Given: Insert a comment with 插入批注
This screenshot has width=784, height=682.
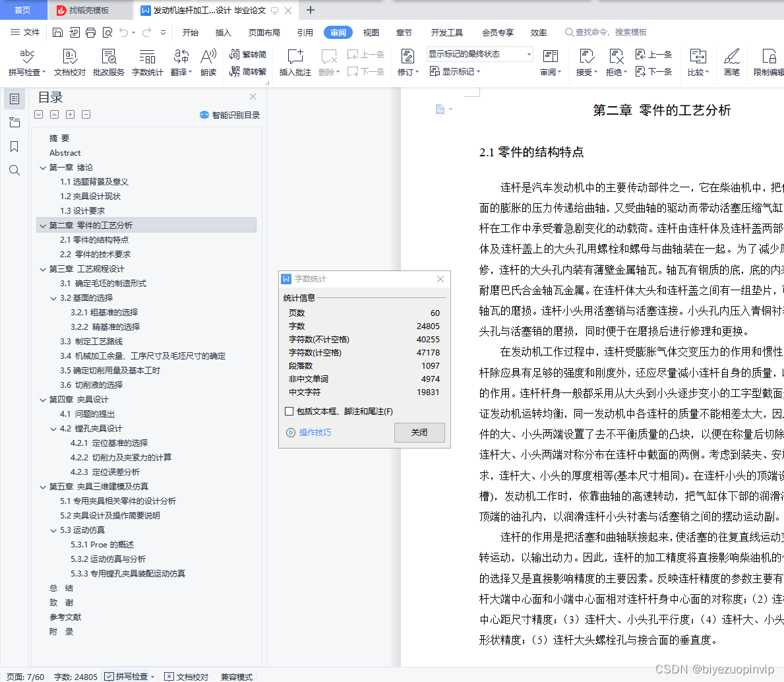Looking at the screenshot, I should 295,62.
